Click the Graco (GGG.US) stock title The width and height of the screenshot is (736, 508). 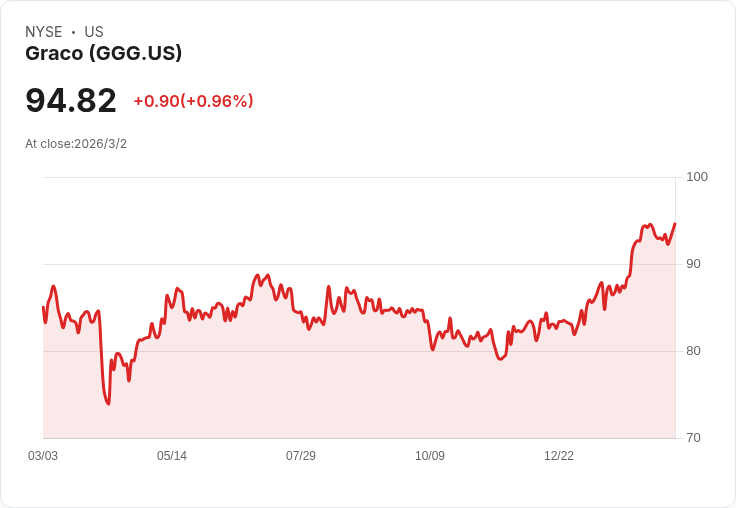(104, 54)
